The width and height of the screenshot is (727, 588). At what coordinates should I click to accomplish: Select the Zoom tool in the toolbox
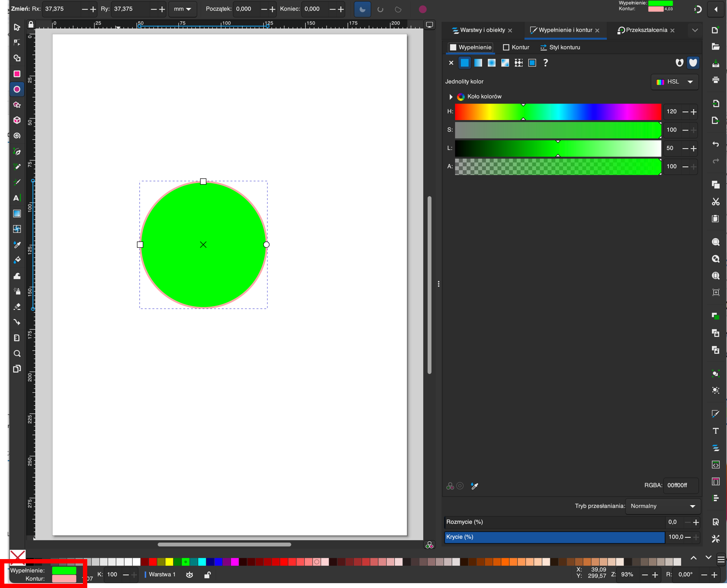tap(17, 353)
